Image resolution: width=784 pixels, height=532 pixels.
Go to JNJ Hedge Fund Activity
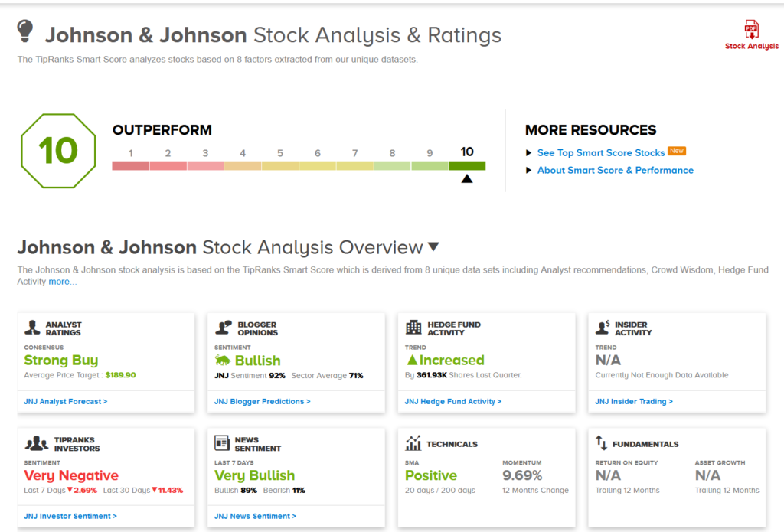click(x=453, y=401)
